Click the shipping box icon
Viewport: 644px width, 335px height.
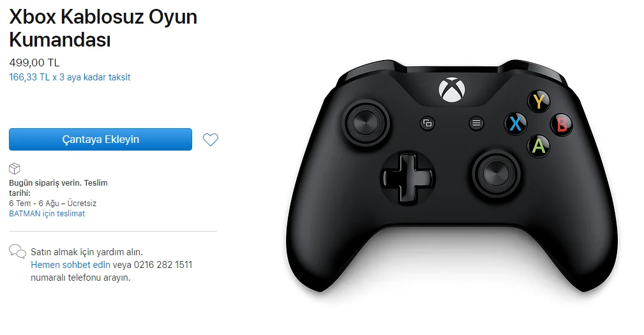pyautogui.click(x=15, y=168)
